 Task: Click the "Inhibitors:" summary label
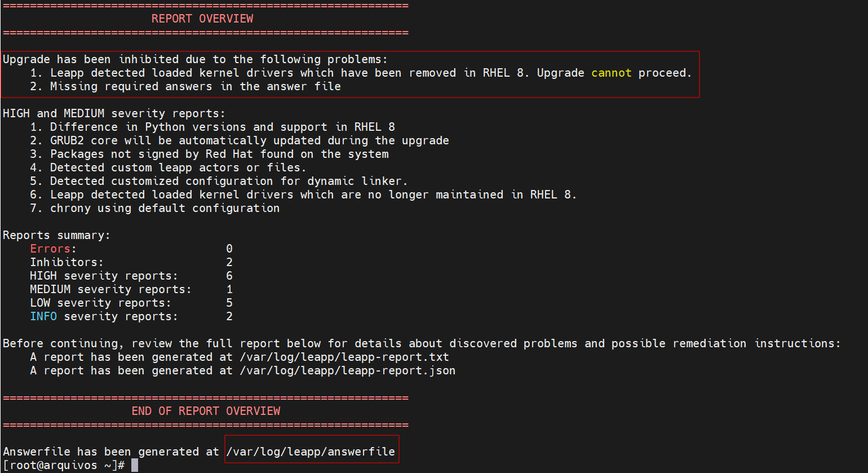[x=67, y=262]
